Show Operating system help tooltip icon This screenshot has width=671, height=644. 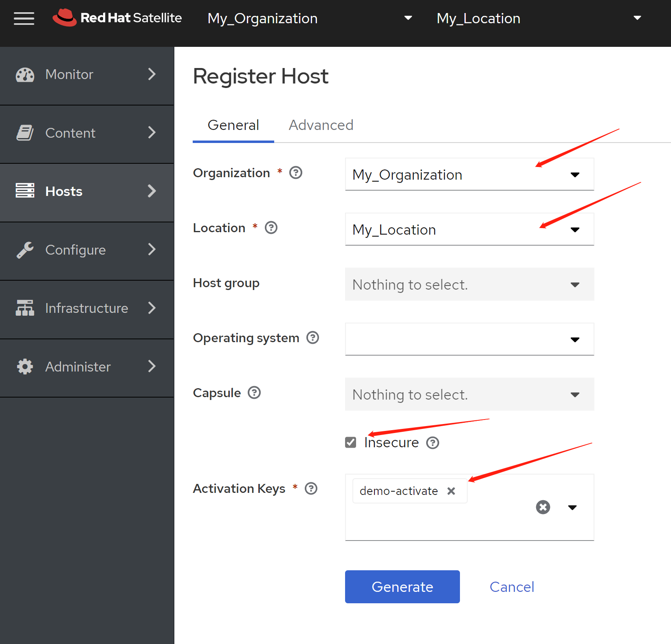point(312,338)
